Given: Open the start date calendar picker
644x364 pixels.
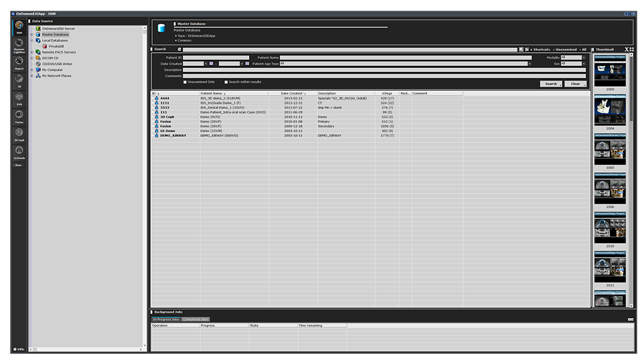Looking at the screenshot, I should [211, 63].
